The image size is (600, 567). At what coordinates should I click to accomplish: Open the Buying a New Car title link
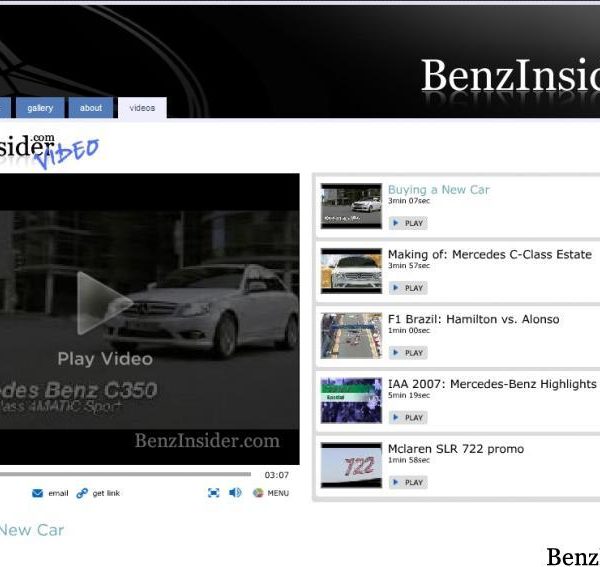439,190
